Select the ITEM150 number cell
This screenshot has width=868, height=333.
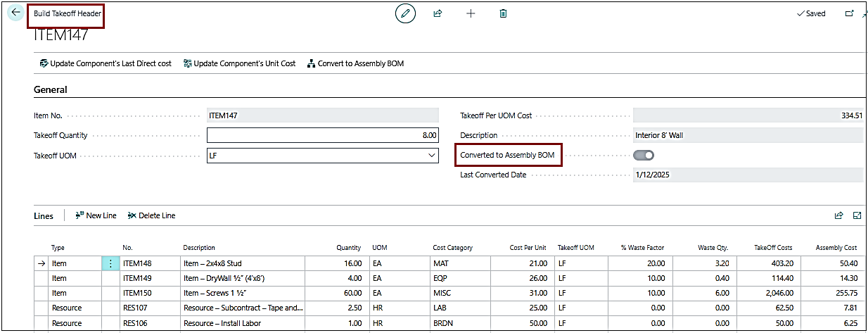click(149, 293)
